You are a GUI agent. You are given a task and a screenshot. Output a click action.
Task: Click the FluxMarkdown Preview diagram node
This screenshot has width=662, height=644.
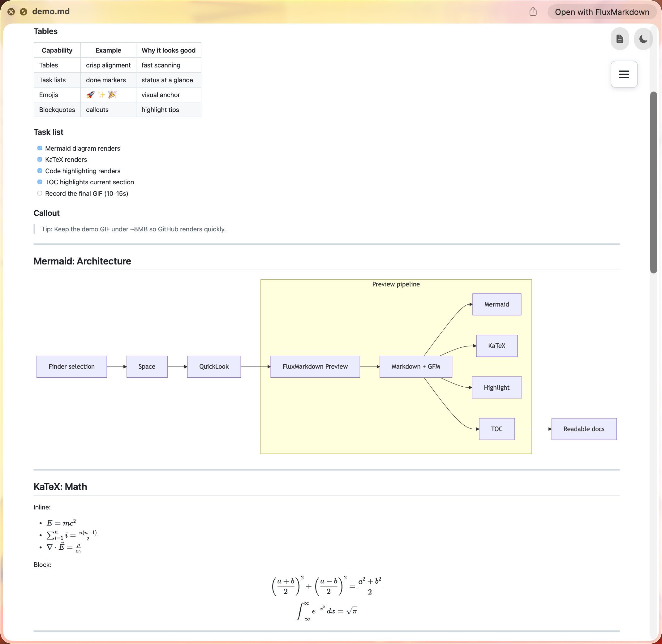pyautogui.click(x=315, y=366)
